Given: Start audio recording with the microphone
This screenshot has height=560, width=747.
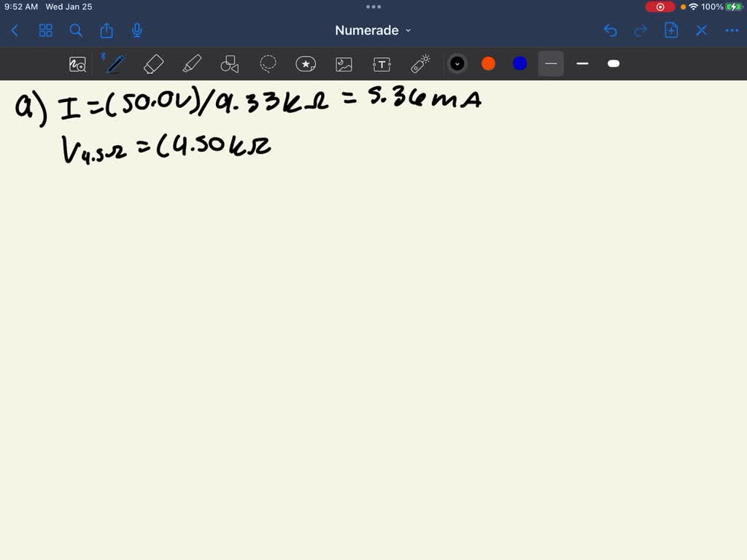Looking at the screenshot, I should tap(136, 31).
